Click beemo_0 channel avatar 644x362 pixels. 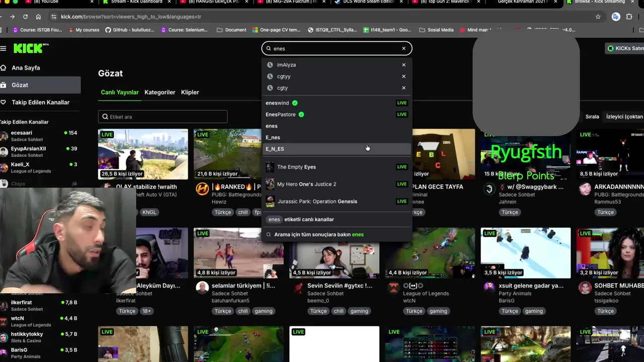[298, 288]
